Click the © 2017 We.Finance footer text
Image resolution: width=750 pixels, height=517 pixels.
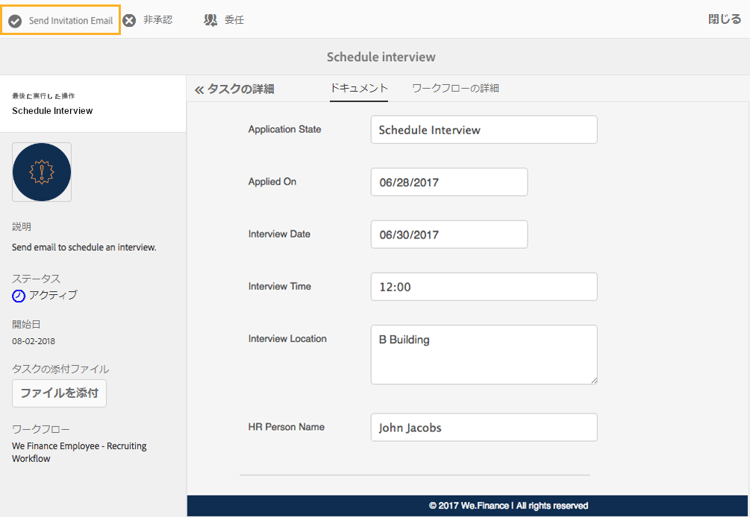coord(508,506)
